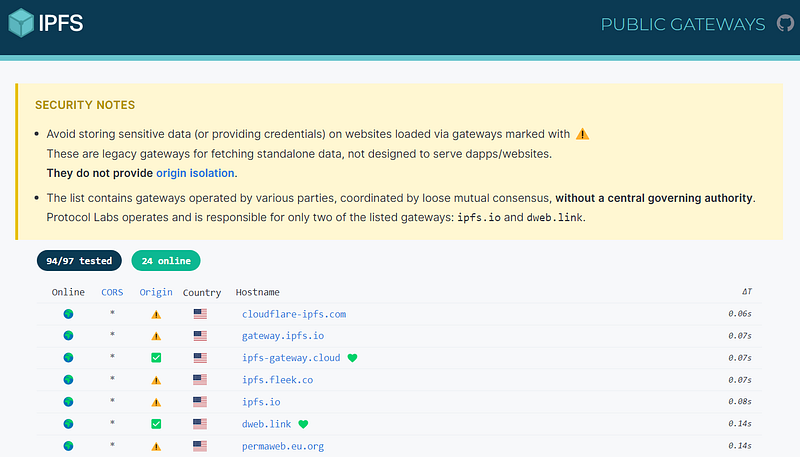Viewport: 800px width, 457px height.
Task: Click CORS asterisk for cloudflare-ipfs.com
Action: (x=112, y=313)
